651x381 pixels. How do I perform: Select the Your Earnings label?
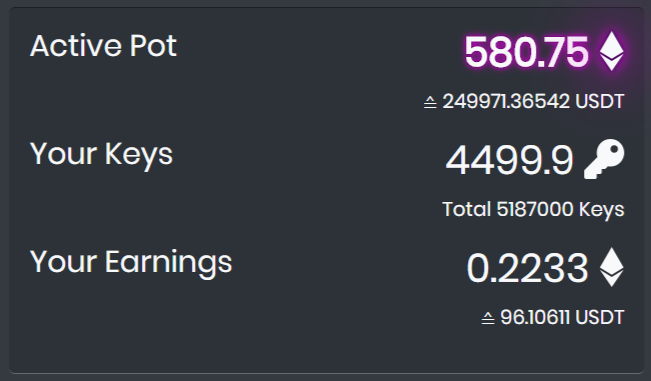click(x=131, y=263)
